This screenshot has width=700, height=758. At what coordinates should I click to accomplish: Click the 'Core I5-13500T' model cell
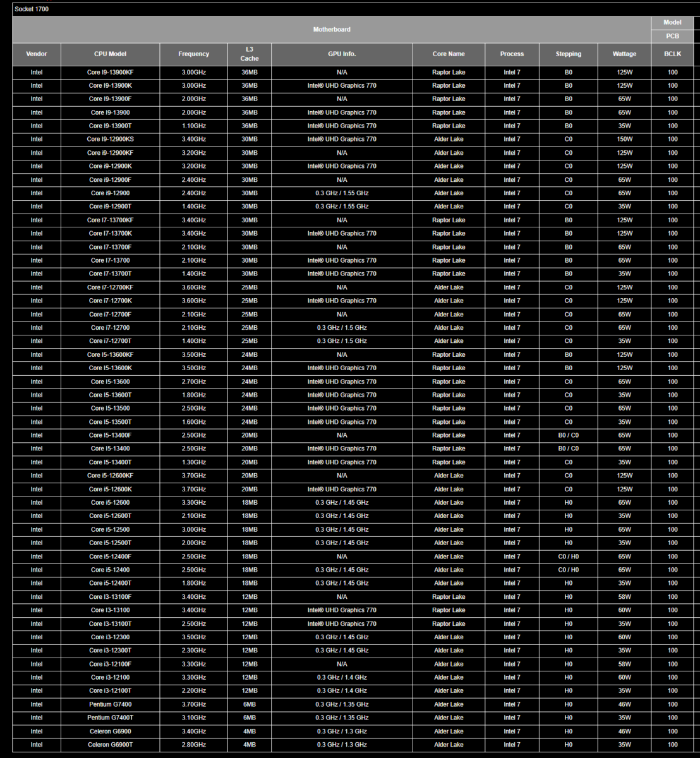point(111,422)
